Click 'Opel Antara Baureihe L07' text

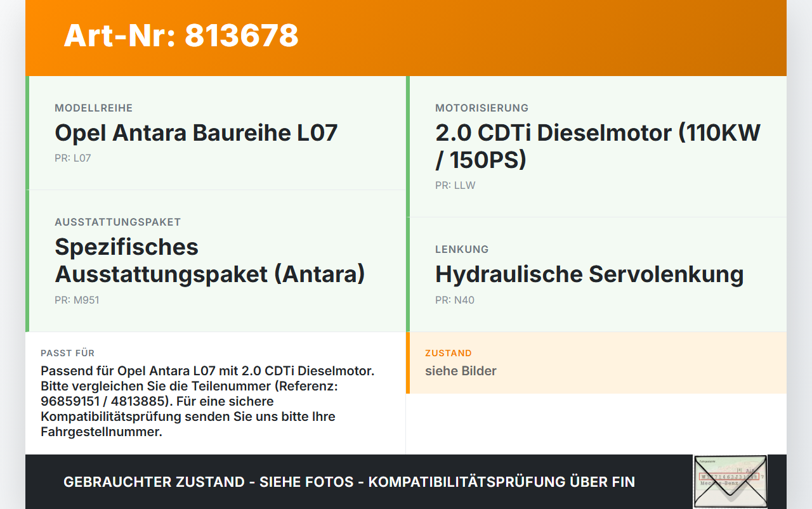click(196, 133)
